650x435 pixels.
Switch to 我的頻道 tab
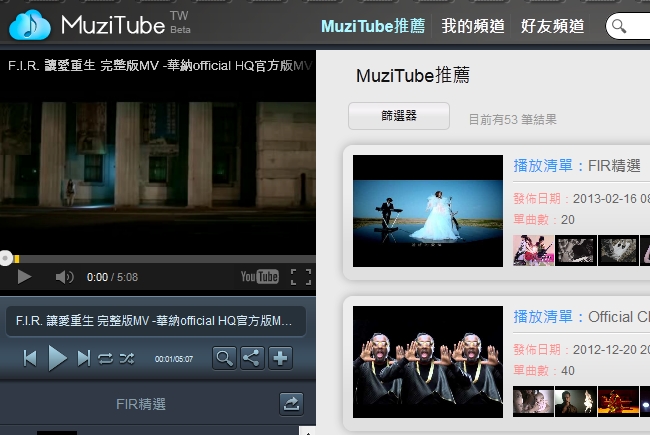[x=473, y=26]
